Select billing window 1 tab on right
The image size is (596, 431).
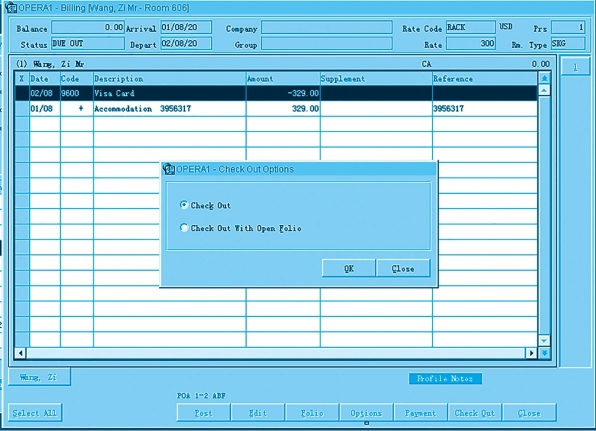pos(575,67)
